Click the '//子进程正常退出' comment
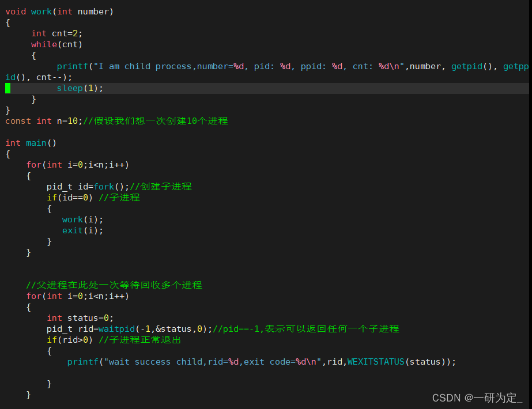Viewport: 532px width, 409px height. click(x=140, y=340)
